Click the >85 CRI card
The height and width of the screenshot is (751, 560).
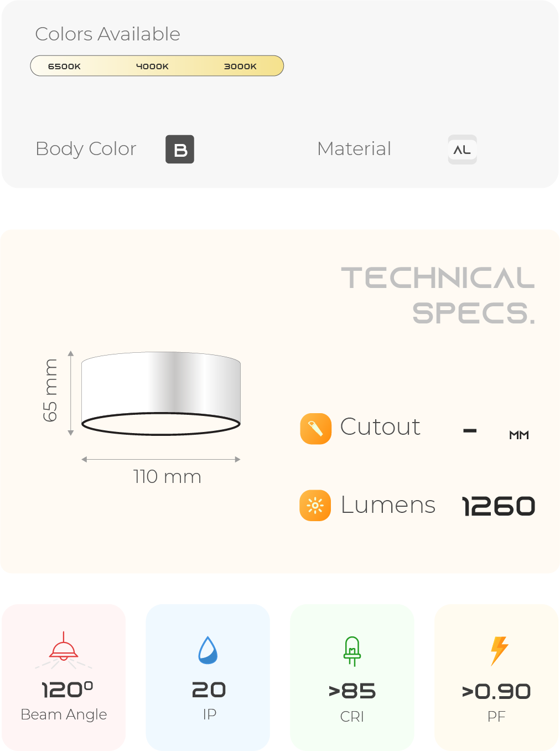click(352, 677)
